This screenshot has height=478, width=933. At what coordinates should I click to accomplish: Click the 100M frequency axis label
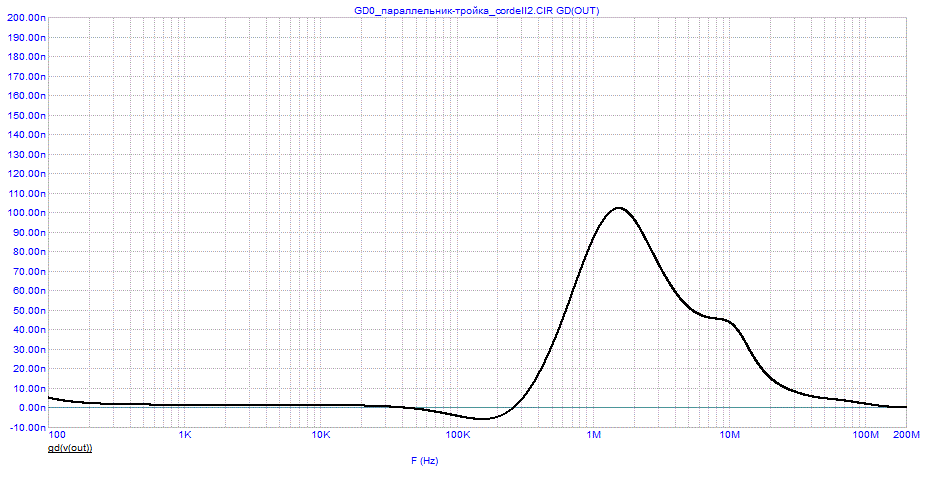tap(866, 435)
